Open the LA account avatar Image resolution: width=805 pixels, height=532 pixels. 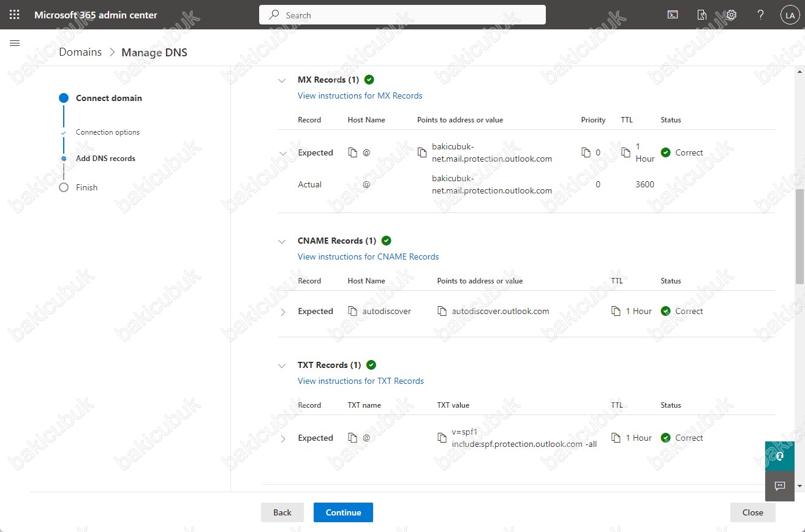790,15
